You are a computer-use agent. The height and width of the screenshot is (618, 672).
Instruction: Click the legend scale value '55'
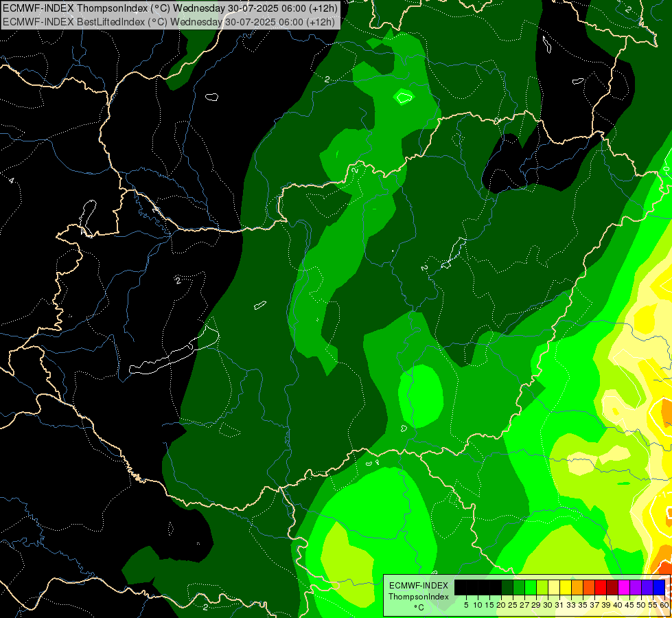coord(653,605)
